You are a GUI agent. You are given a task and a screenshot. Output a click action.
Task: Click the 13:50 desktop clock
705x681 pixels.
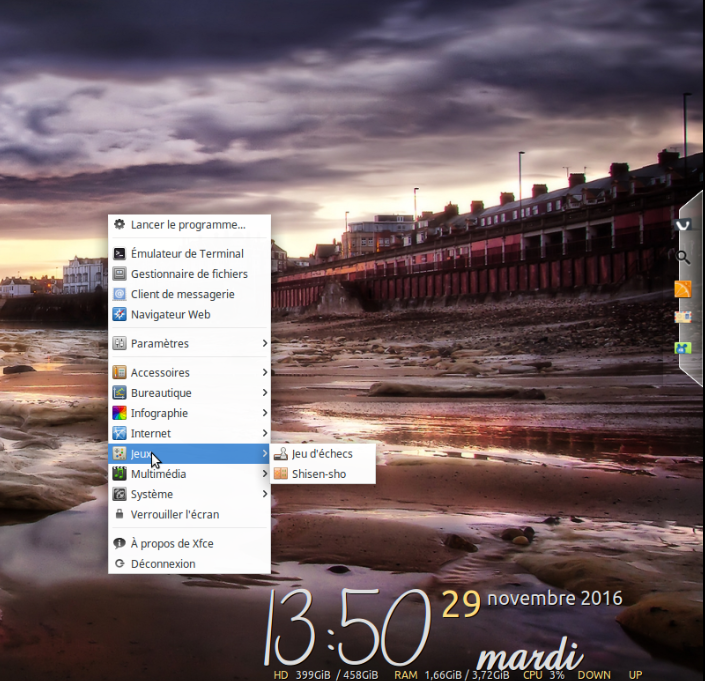point(346,627)
